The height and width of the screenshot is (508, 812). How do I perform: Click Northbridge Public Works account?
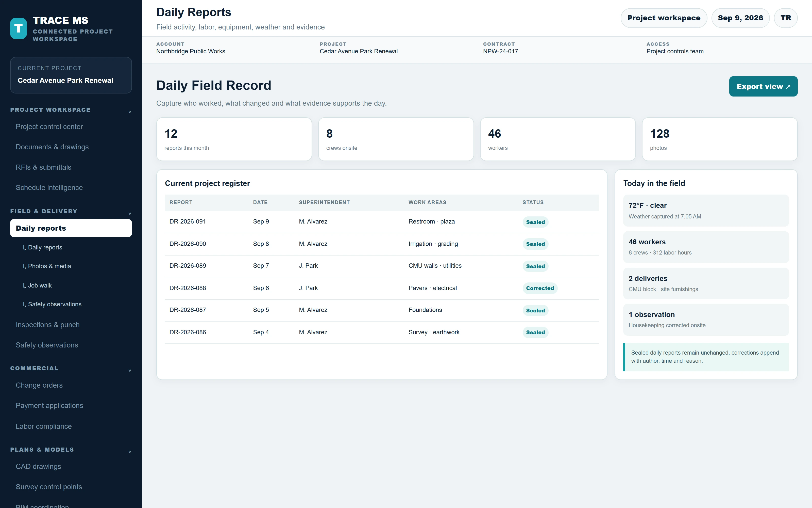point(191,51)
